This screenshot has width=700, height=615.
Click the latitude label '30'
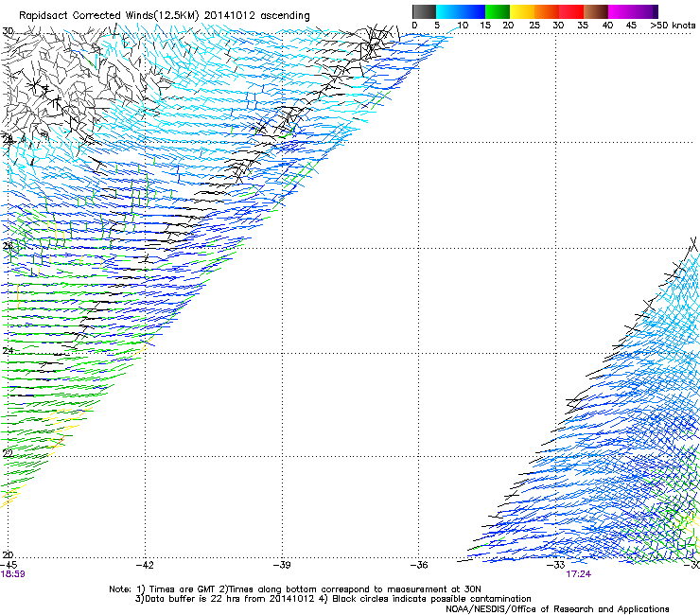8,31
